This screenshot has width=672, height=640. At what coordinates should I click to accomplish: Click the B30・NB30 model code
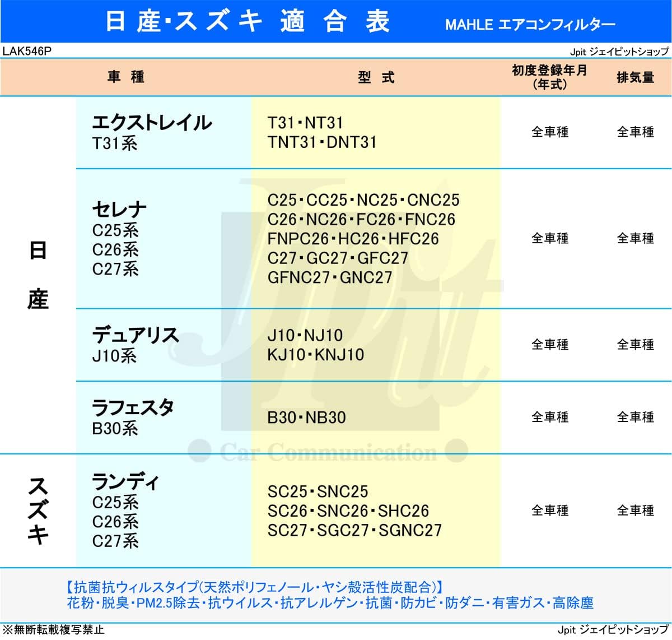306,418
